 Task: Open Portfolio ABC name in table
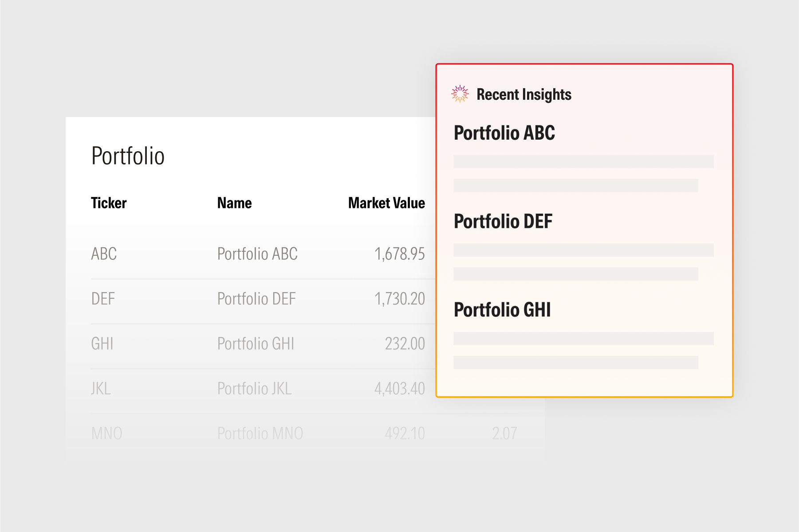pyautogui.click(x=257, y=254)
